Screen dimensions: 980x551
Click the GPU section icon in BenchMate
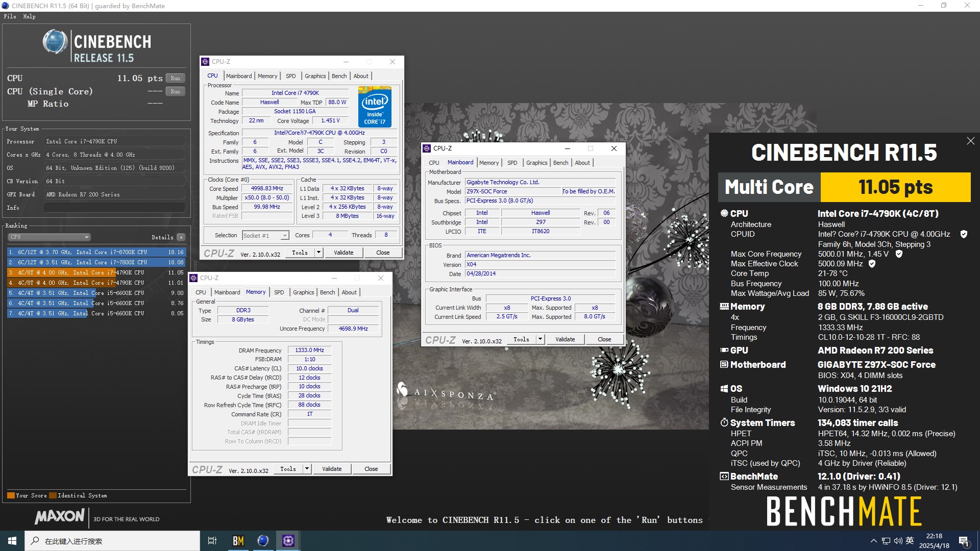click(724, 350)
